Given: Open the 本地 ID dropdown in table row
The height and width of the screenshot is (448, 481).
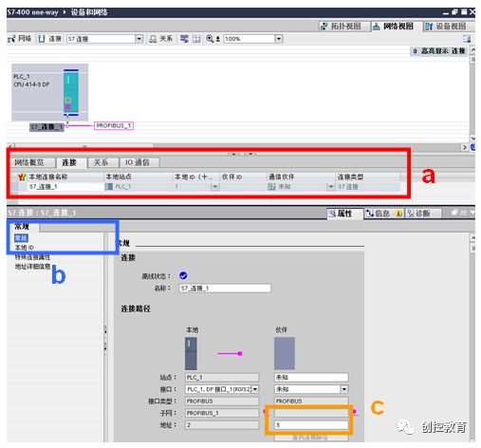Looking at the screenshot, I should coord(215,187).
